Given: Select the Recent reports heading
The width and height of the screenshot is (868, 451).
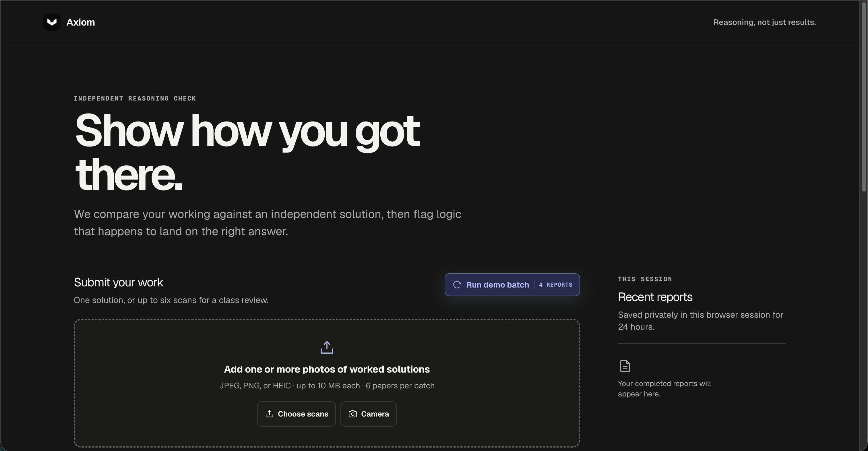Looking at the screenshot, I should 655,297.
